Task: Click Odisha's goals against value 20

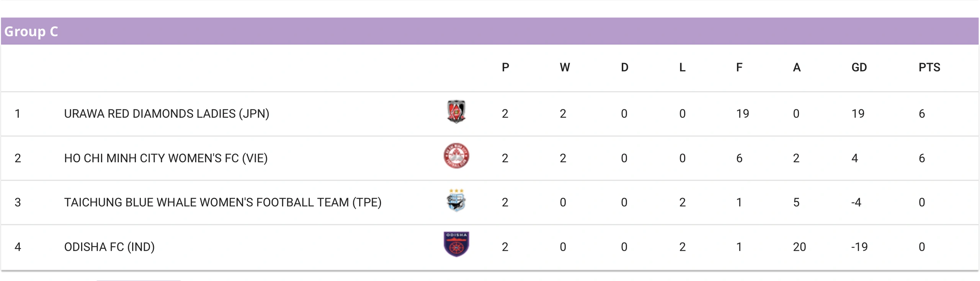Action: (x=799, y=247)
